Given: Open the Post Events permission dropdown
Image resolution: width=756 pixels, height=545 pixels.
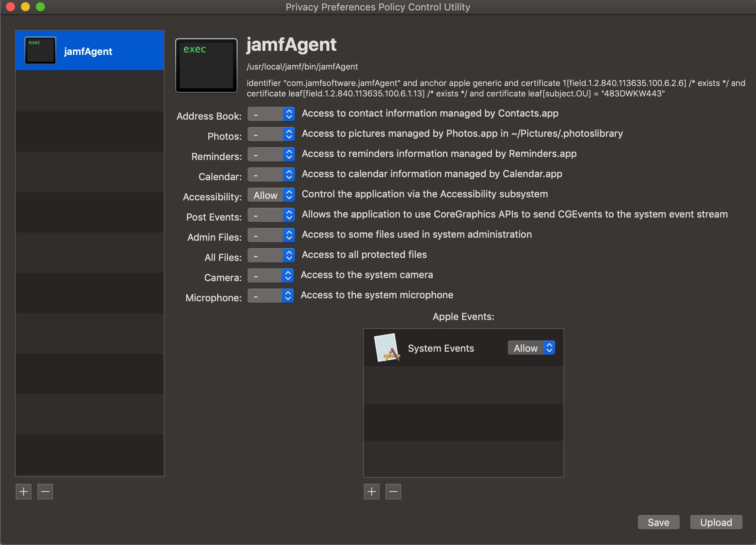Looking at the screenshot, I should click(271, 215).
